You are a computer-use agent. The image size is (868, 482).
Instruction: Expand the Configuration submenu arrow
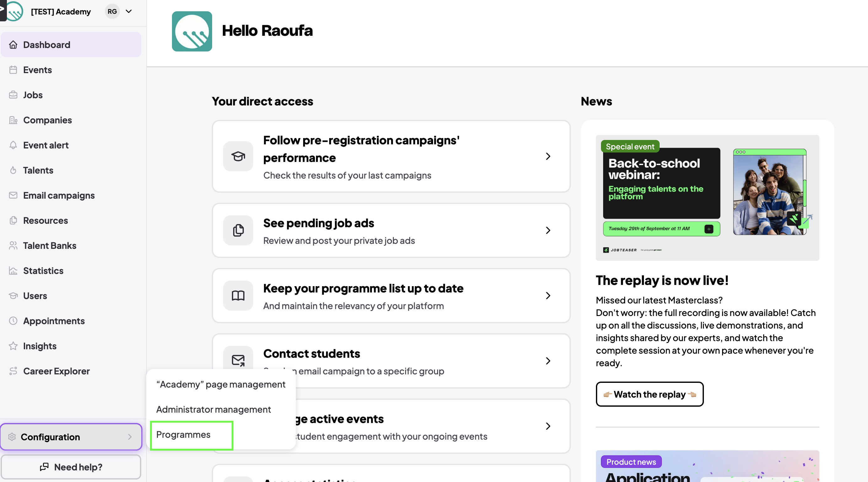coord(130,437)
